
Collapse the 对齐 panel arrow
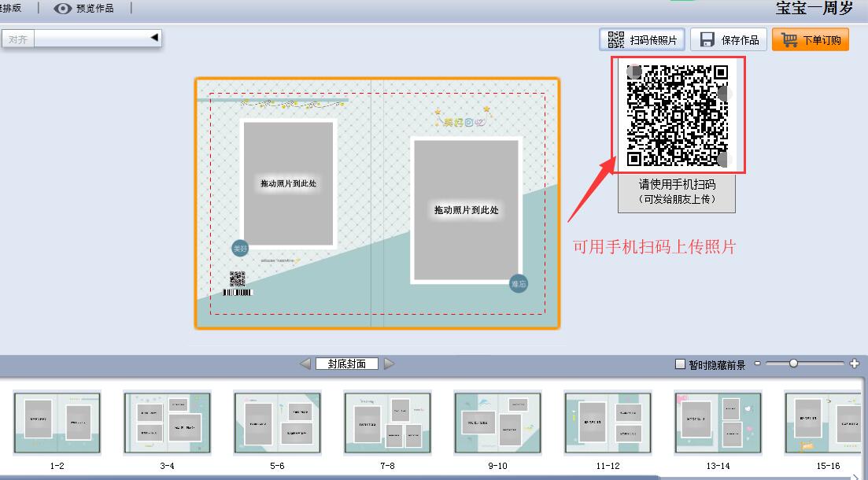tap(154, 38)
